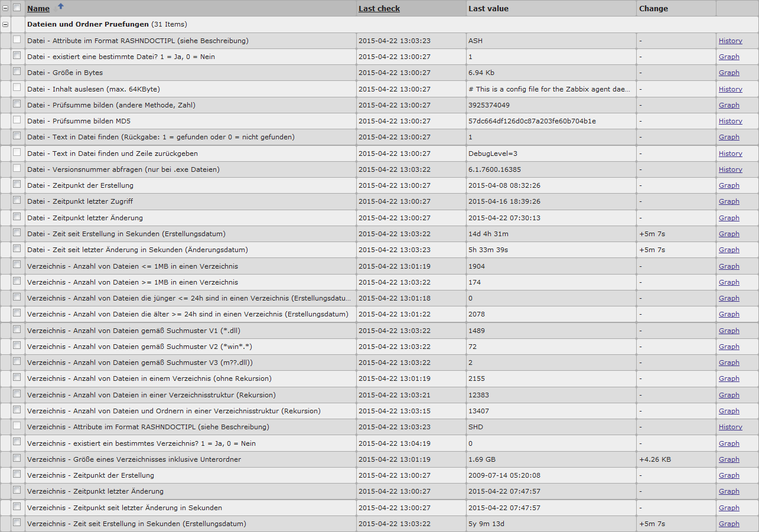Collapse all groups via header minus icon

coord(5,8)
